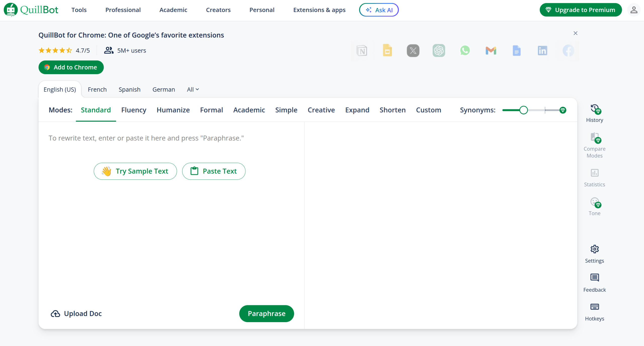Image resolution: width=644 pixels, height=346 pixels.
Task: Open the Settings gear
Action: [x=594, y=249]
